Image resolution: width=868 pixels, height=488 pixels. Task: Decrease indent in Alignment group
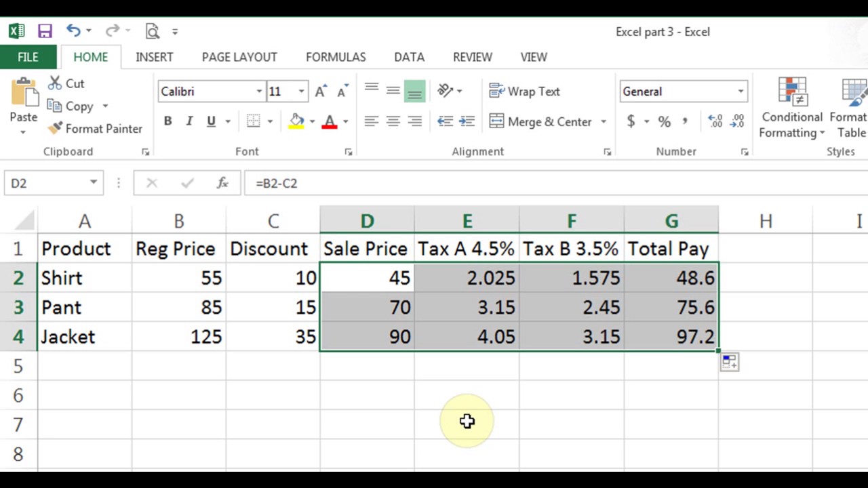[x=445, y=121]
